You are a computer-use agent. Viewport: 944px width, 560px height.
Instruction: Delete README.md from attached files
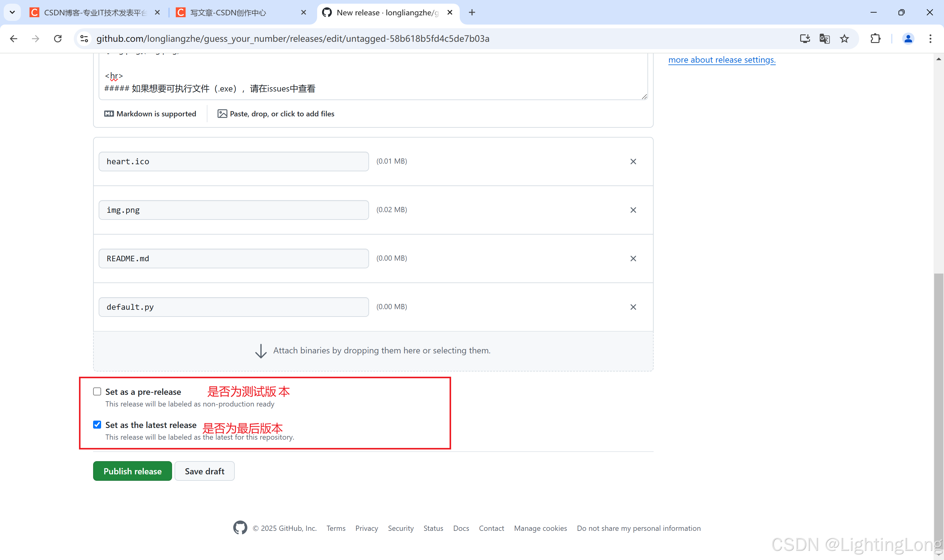click(x=633, y=259)
